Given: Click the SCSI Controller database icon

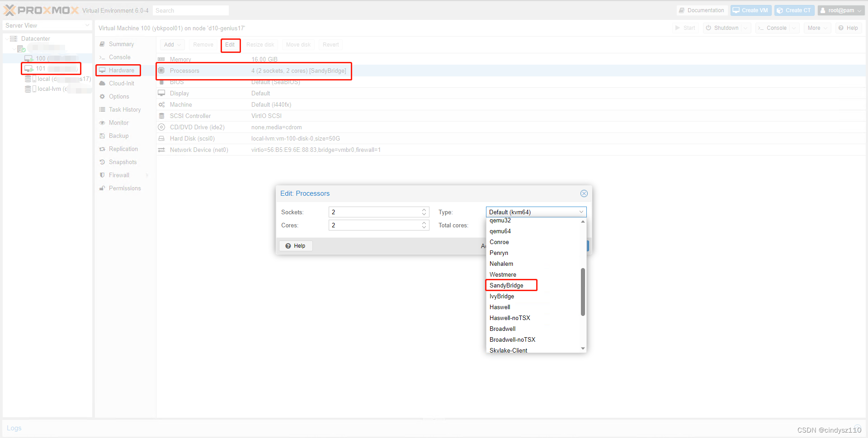Looking at the screenshot, I should pyautogui.click(x=161, y=116).
